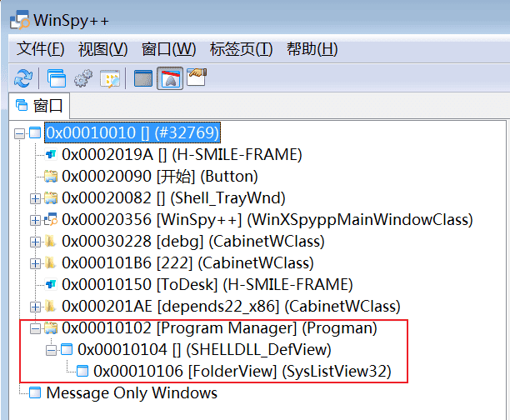Open the 文件(F) menu
Viewport: 510px width, 420px height.
[41, 49]
